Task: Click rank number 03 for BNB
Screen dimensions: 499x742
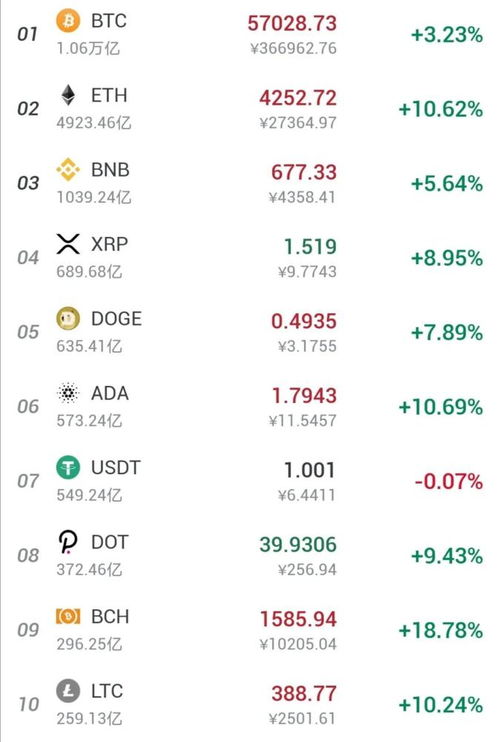Action: 28,183
